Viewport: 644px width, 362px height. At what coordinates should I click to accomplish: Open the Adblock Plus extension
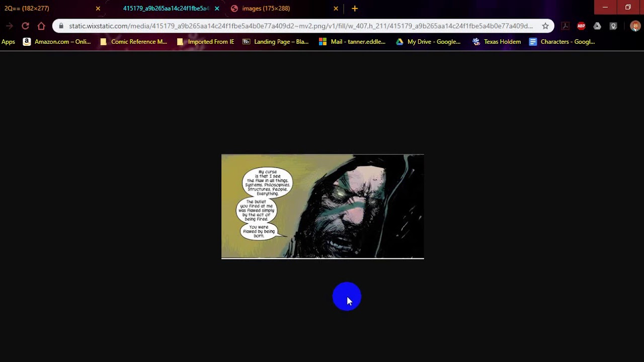point(581,26)
